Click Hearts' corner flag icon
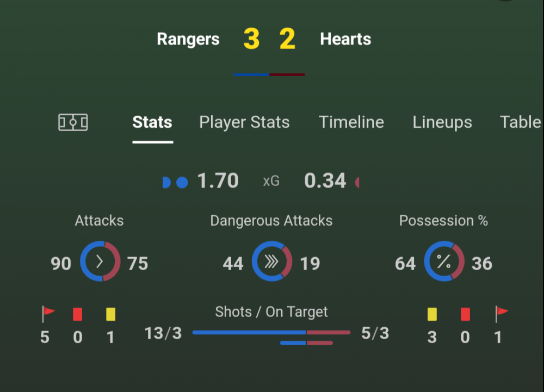 [x=501, y=314]
